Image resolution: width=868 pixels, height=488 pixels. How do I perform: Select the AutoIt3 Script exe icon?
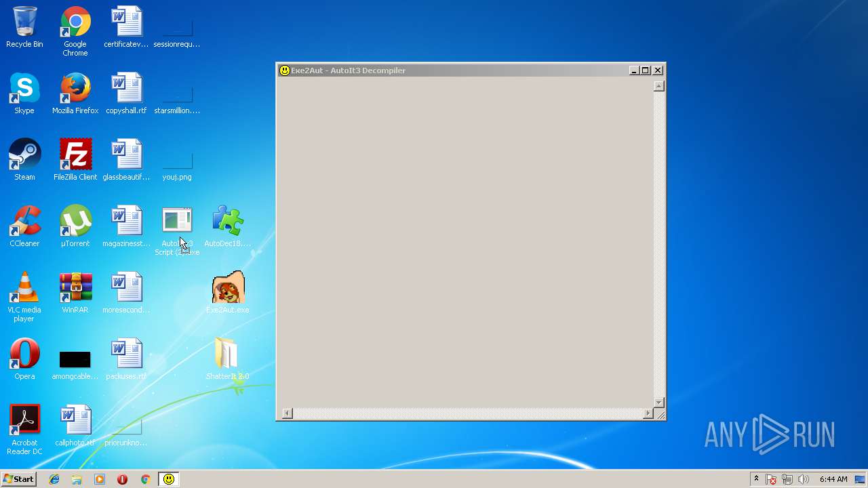[177, 230]
